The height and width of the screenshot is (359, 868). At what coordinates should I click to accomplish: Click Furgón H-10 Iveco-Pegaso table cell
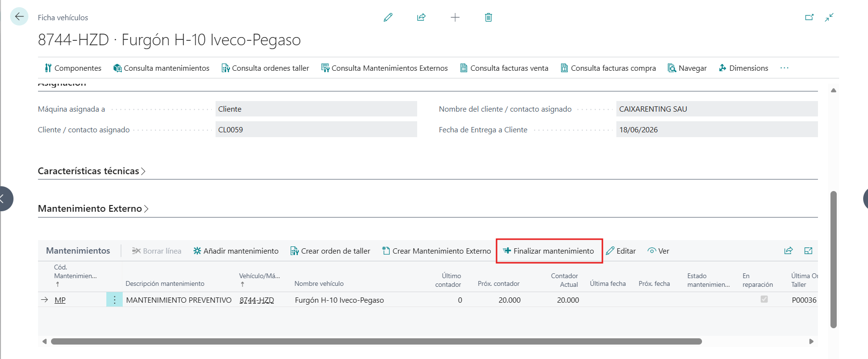click(339, 300)
